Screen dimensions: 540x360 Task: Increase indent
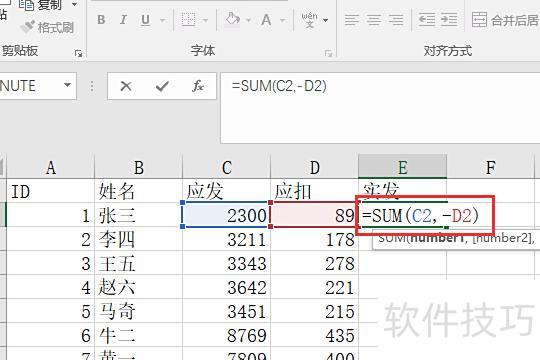pos(449,20)
